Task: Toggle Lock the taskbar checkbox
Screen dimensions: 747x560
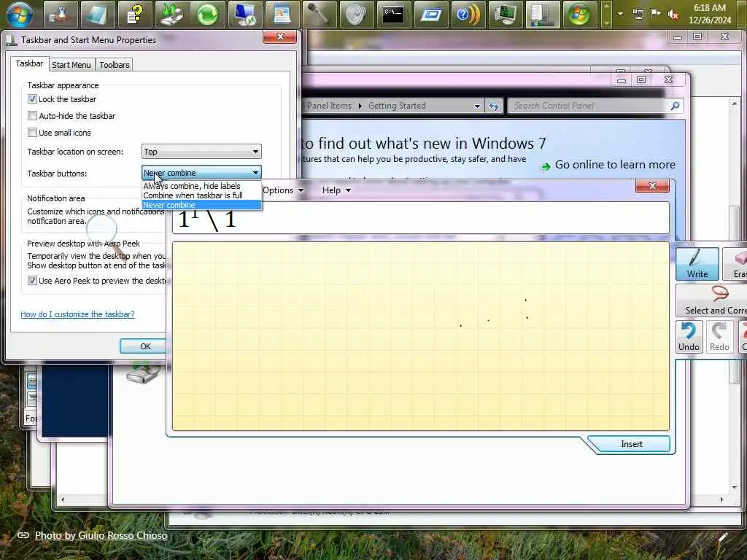Action: click(32, 99)
